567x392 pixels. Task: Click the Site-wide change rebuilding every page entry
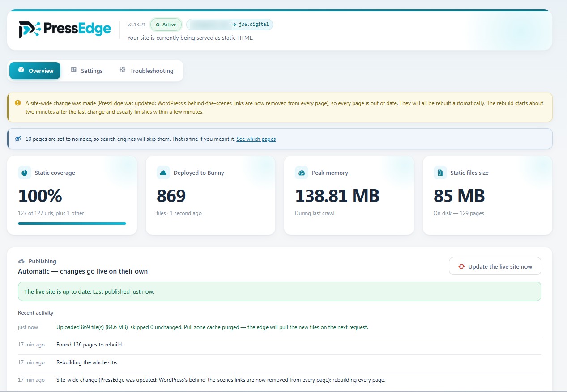221,380
